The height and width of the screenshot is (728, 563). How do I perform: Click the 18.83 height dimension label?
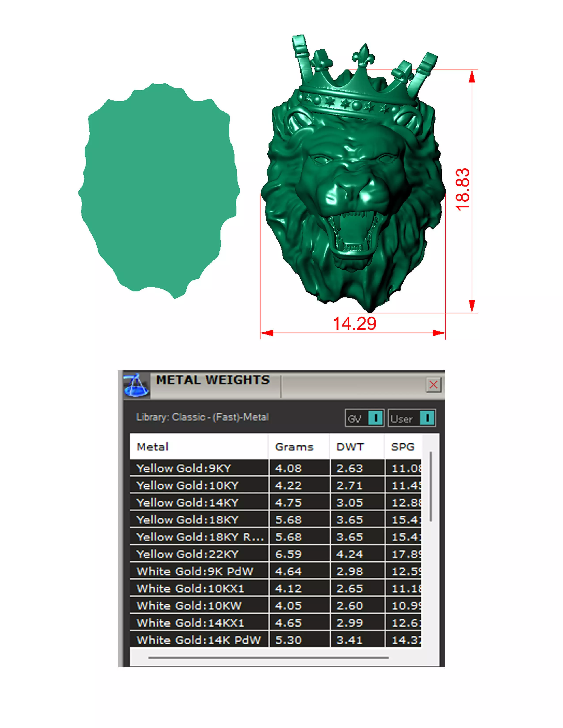tap(463, 189)
